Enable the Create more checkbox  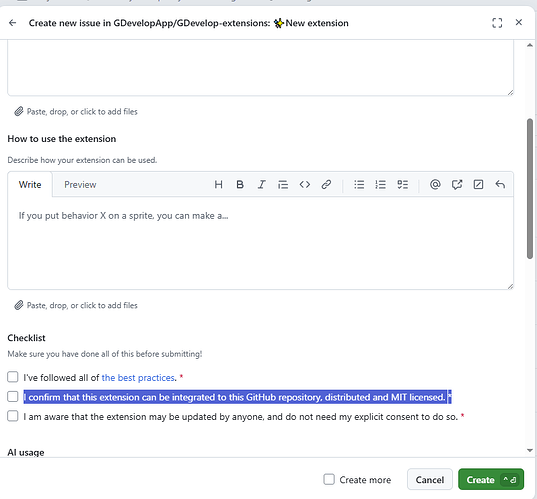[329, 479]
